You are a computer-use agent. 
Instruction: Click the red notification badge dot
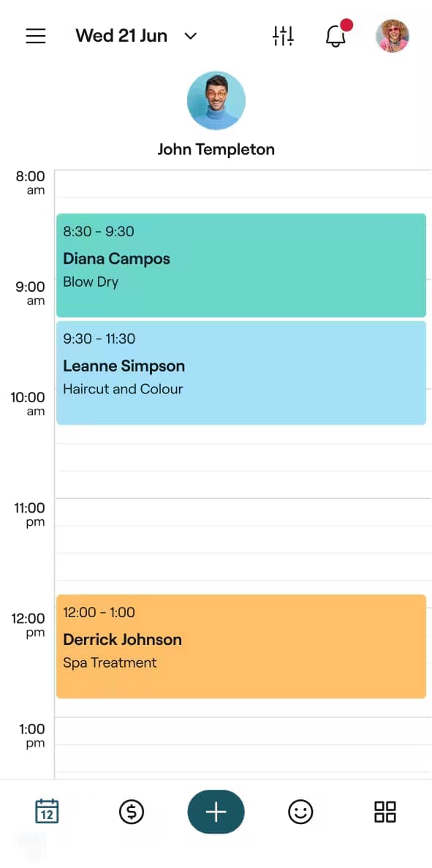click(346, 25)
